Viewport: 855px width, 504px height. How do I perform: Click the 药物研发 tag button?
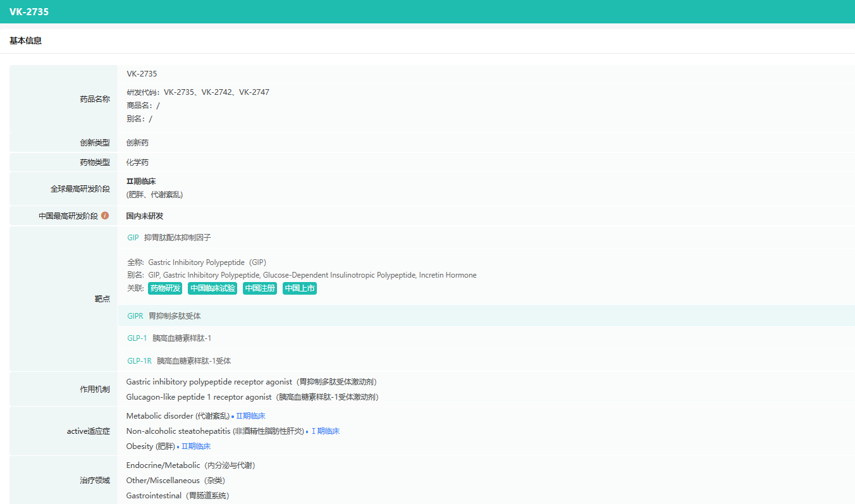[x=166, y=288]
